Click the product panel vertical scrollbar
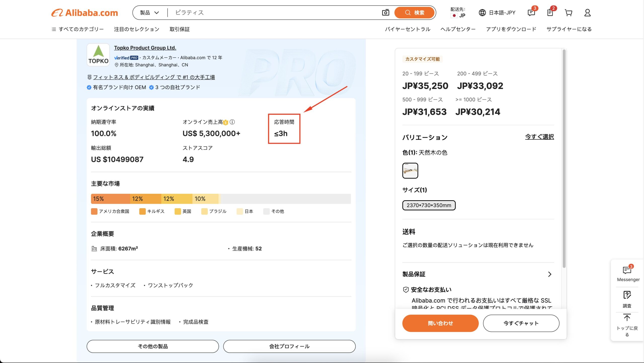 click(564, 159)
